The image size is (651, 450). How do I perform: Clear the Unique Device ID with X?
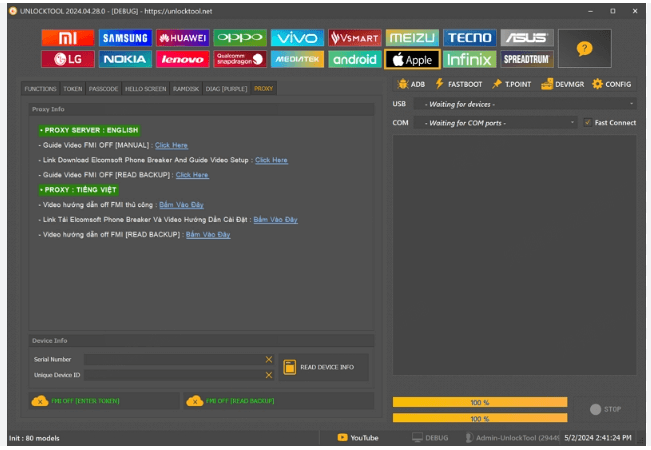pyautogui.click(x=269, y=375)
